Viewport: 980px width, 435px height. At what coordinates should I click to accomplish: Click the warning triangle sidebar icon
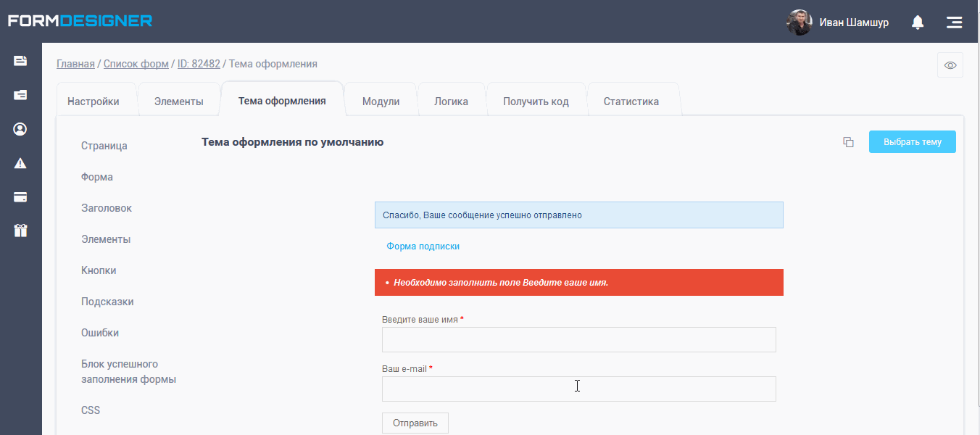20,162
